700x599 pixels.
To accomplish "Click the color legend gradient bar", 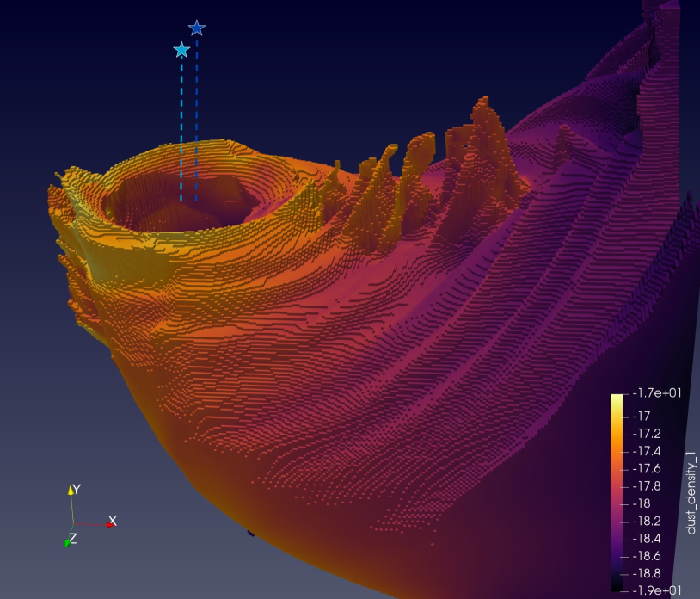I will pos(617,492).
